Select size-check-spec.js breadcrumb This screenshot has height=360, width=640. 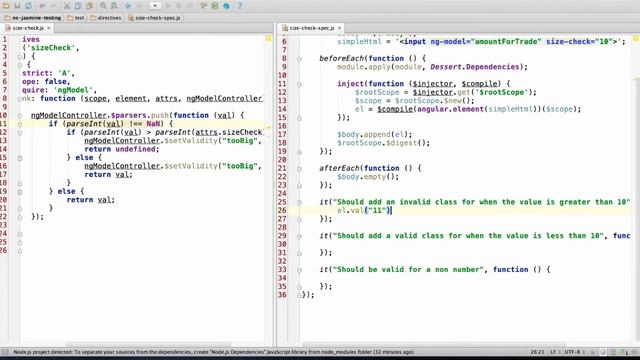pyautogui.click(x=154, y=18)
